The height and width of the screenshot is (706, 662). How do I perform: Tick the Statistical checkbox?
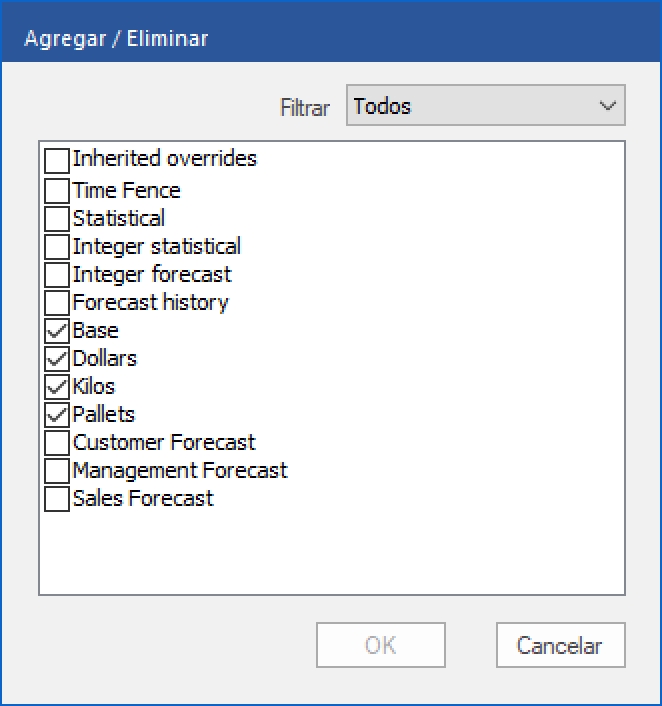click(x=57, y=219)
